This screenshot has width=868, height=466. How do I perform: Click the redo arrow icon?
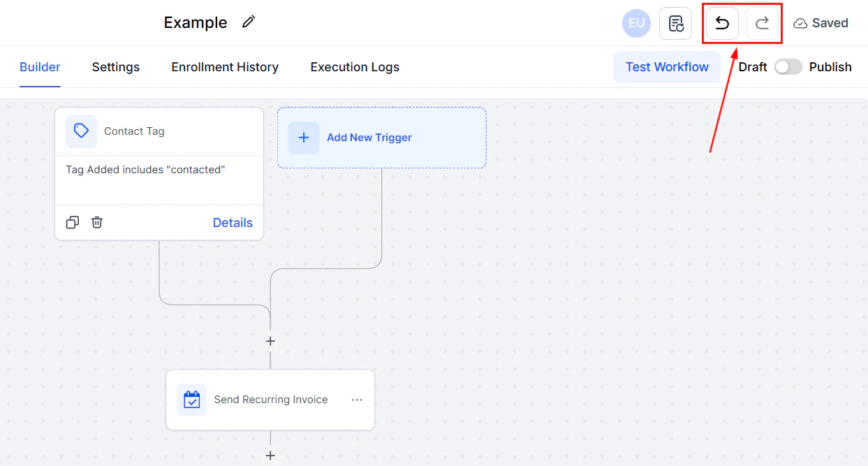tap(763, 23)
